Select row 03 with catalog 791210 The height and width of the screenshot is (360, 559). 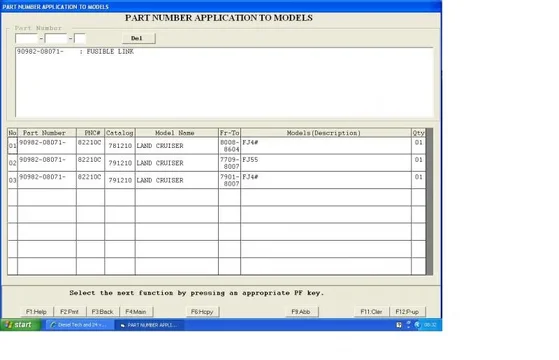pos(216,180)
